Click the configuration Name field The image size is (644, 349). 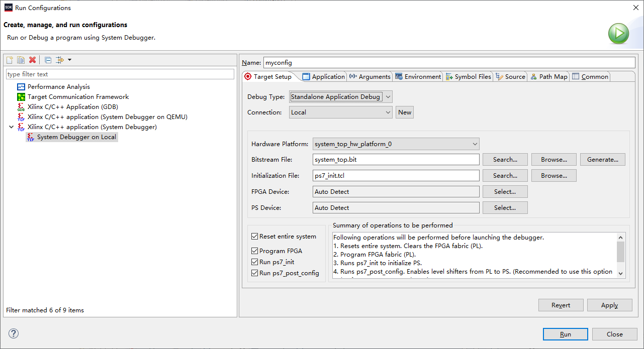coord(449,63)
